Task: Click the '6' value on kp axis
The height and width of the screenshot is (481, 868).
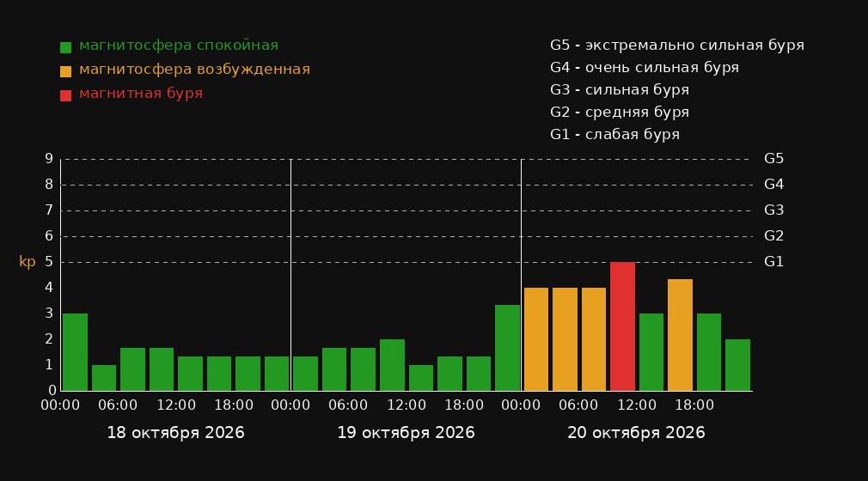Action: point(49,236)
